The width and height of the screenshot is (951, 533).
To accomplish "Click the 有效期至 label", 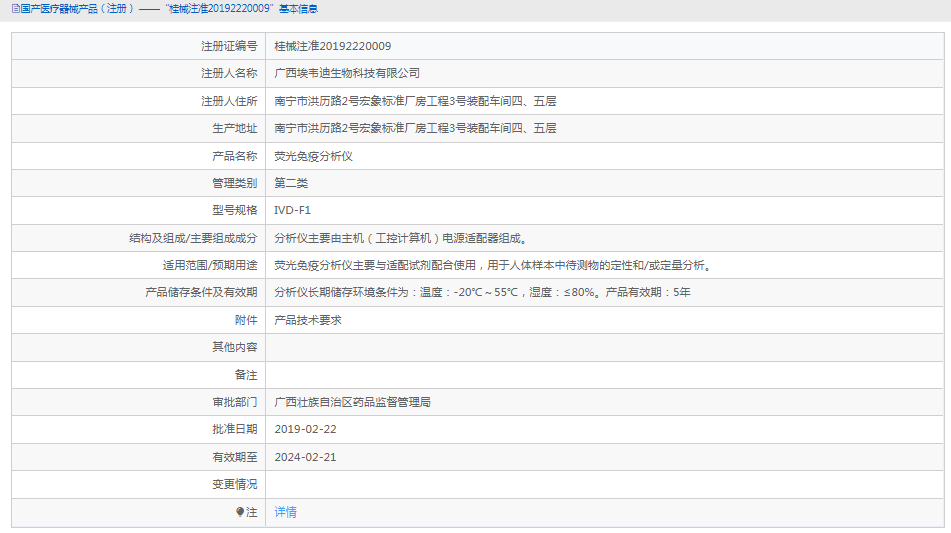I will [x=235, y=457].
